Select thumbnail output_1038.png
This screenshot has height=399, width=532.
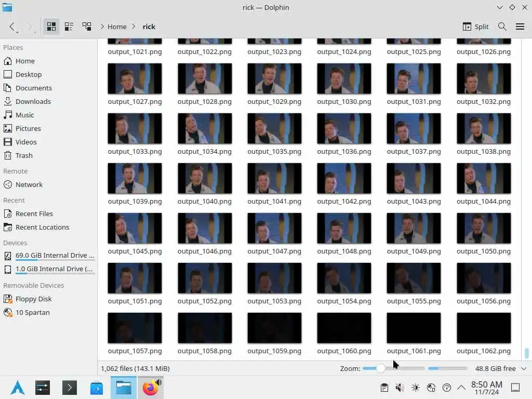tap(484, 128)
